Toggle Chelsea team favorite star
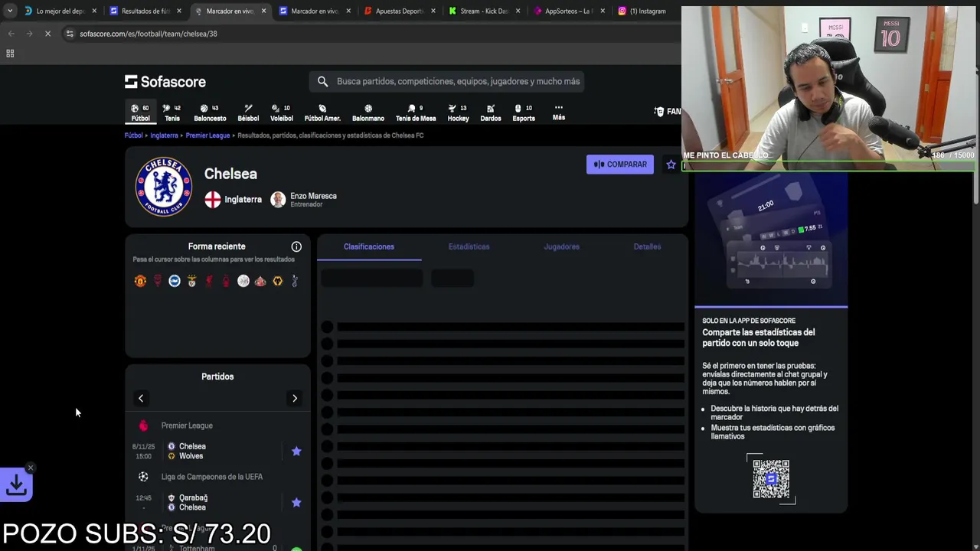Screen dimensions: 980x551 coord(671,165)
